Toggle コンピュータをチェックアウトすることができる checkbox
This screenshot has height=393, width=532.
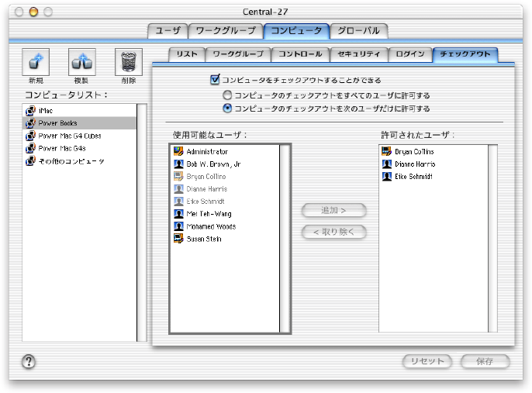tap(215, 80)
